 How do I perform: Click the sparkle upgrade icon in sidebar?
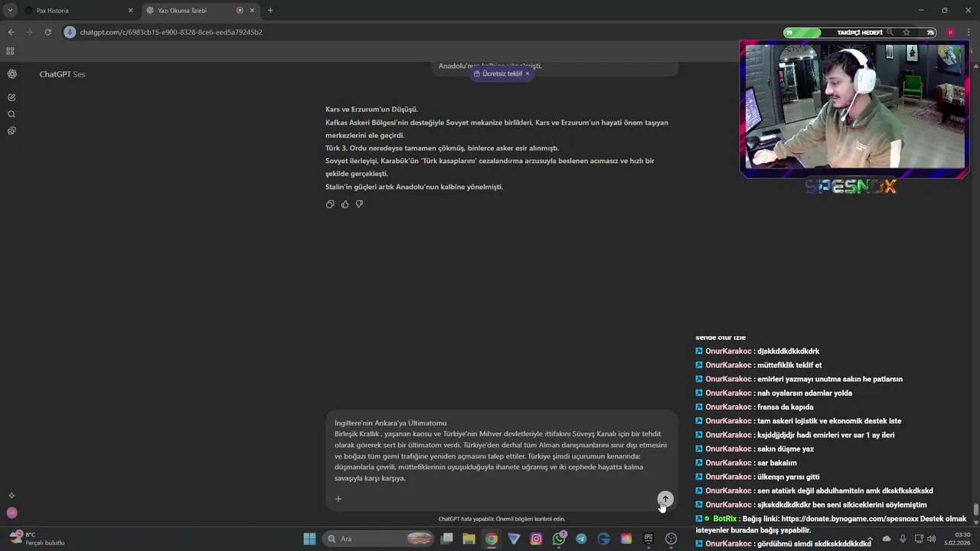[11, 495]
